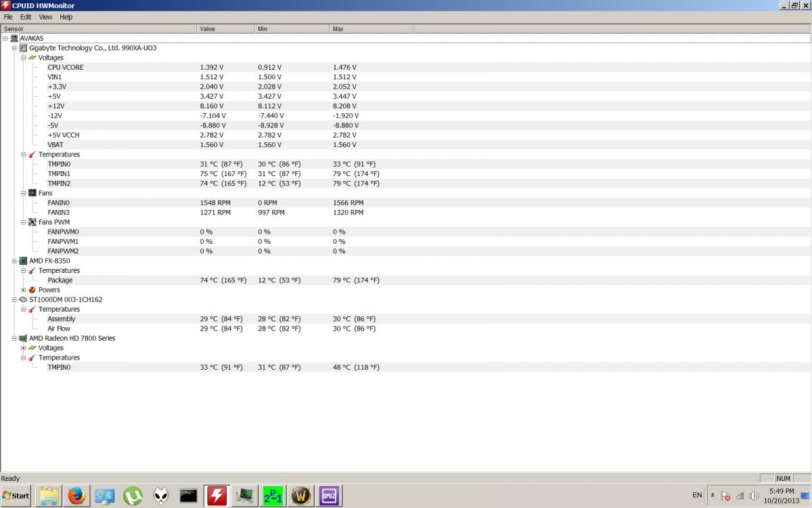Click the graphics card icon beside Radeon HD 7800
The image size is (812, 508).
coord(23,338)
